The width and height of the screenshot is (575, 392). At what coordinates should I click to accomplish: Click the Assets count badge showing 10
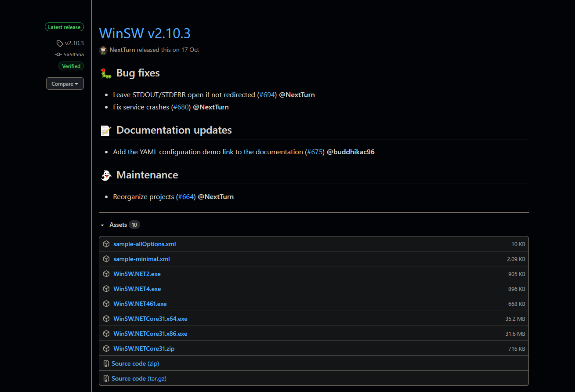[x=134, y=225]
